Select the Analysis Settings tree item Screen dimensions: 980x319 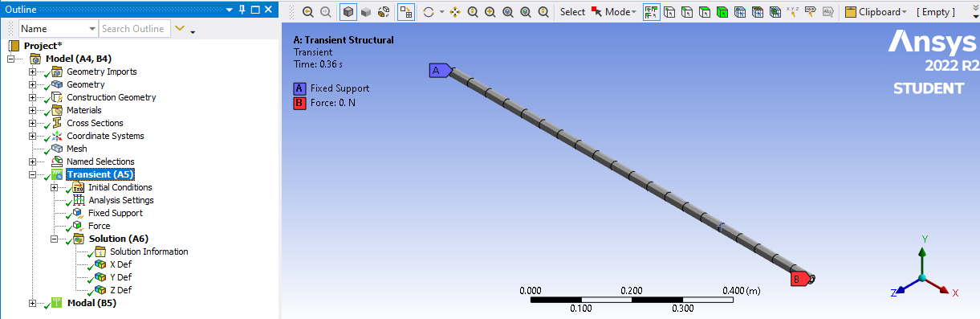120,200
